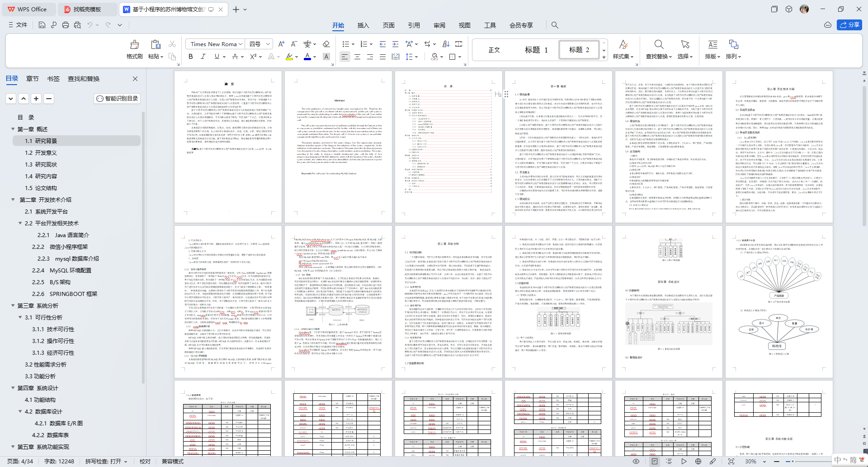Image resolution: width=868 pixels, height=467 pixels.
Task: Open the 文件 menu
Action: pos(18,25)
